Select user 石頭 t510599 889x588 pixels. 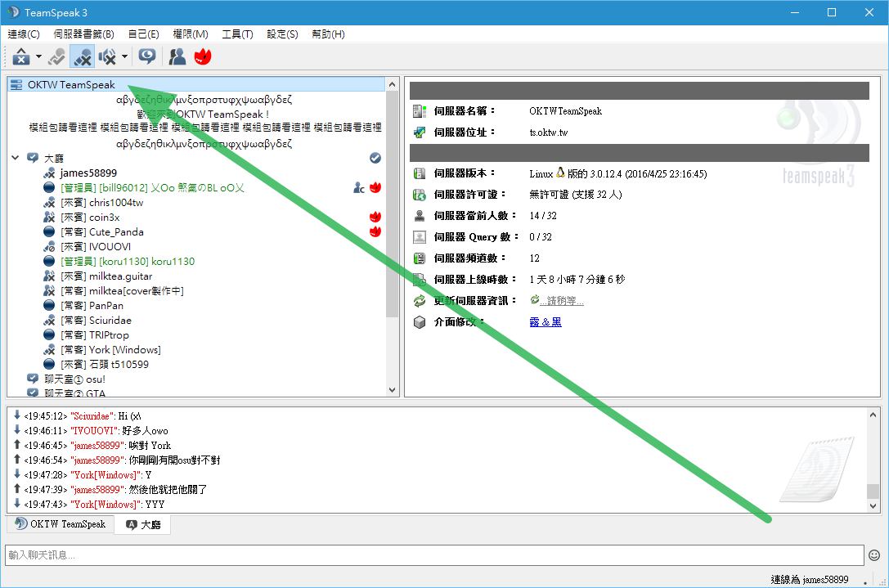click(105, 365)
